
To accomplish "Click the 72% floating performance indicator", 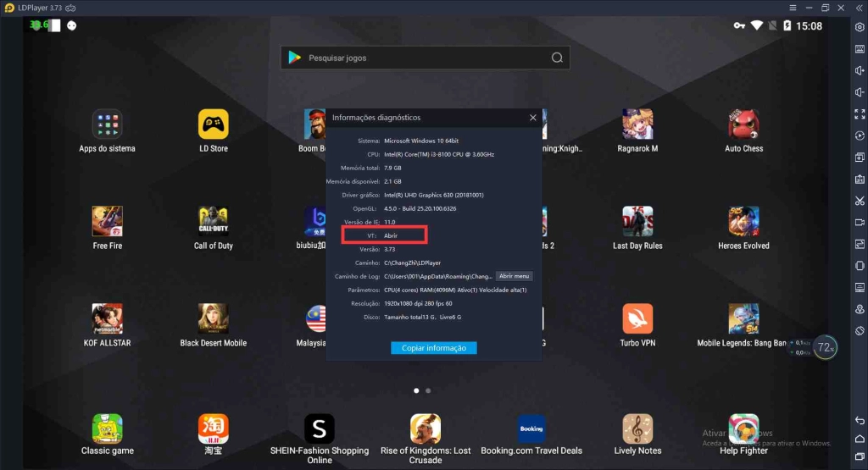I will pos(825,347).
